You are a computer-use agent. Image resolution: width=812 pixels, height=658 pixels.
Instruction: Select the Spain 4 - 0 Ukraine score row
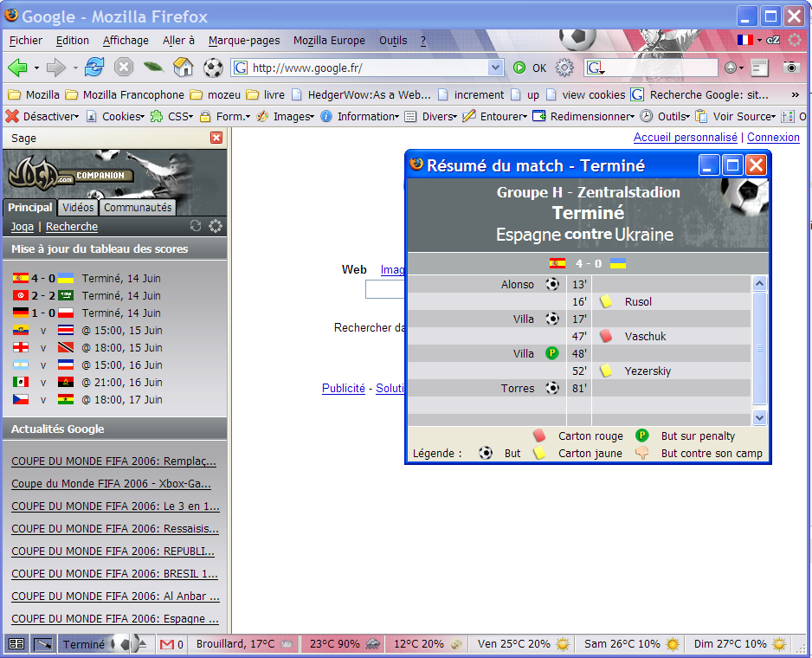[87, 278]
